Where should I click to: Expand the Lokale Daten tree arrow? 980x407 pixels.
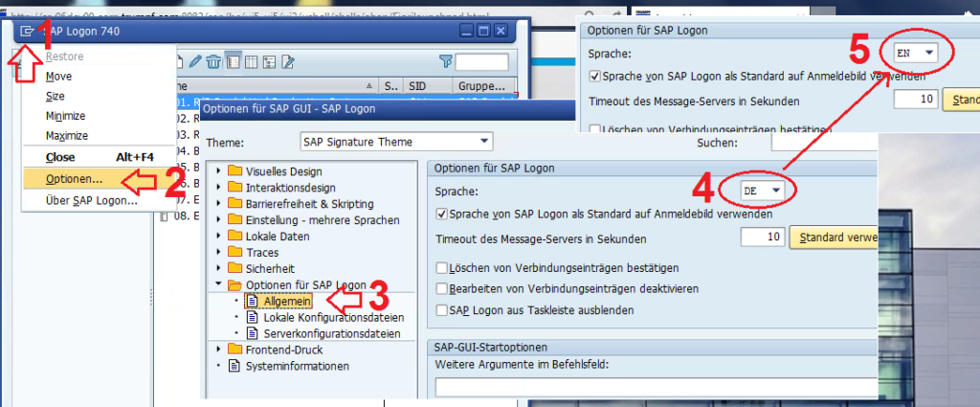(x=218, y=237)
